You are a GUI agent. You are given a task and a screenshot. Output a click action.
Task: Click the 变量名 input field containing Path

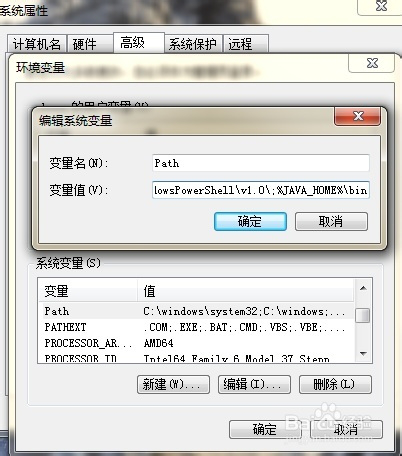click(x=261, y=163)
